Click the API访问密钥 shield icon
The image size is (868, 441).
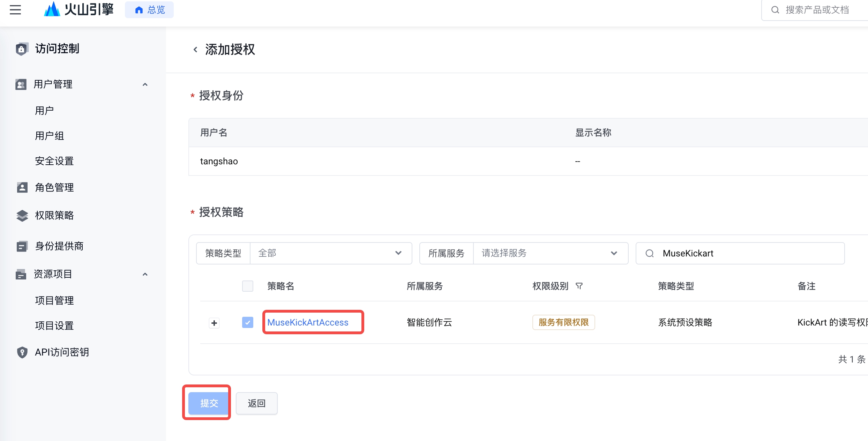22,352
